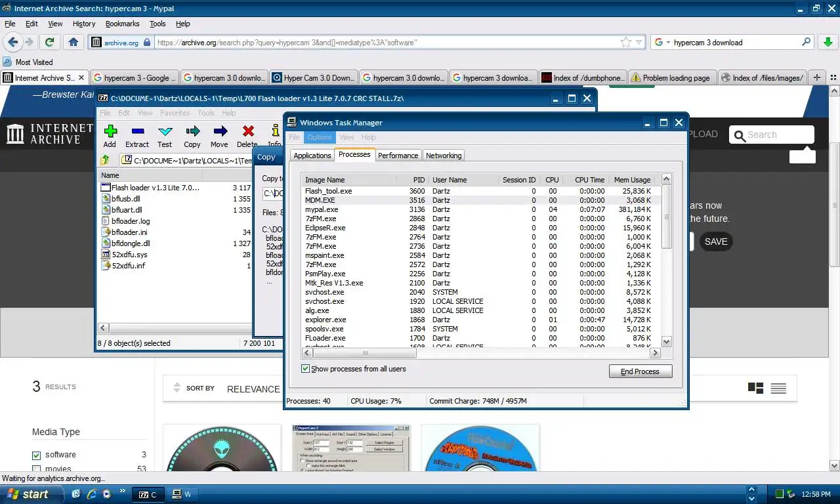The image size is (840, 504).
Task: Select the mypal.exe process row
Action: click(x=480, y=209)
